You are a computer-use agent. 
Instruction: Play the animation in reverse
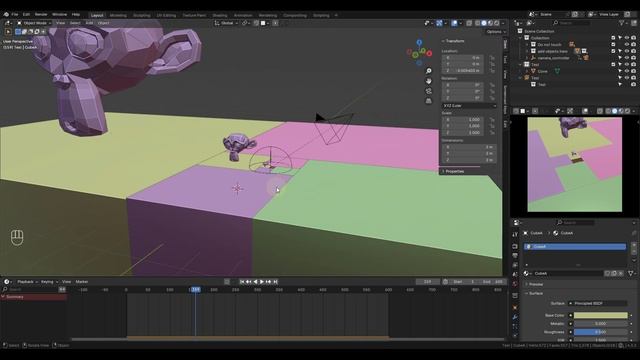[x=256, y=282]
